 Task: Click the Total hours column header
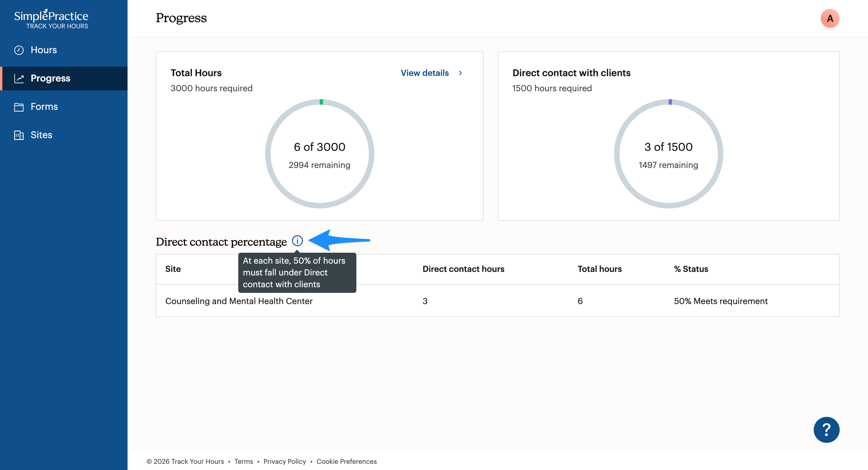pos(599,269)
